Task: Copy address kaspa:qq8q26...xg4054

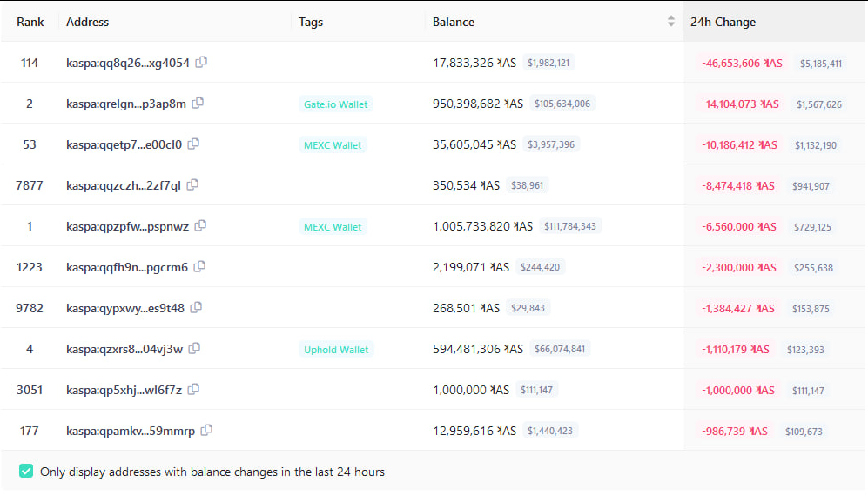Action: (x=202, y=63)
